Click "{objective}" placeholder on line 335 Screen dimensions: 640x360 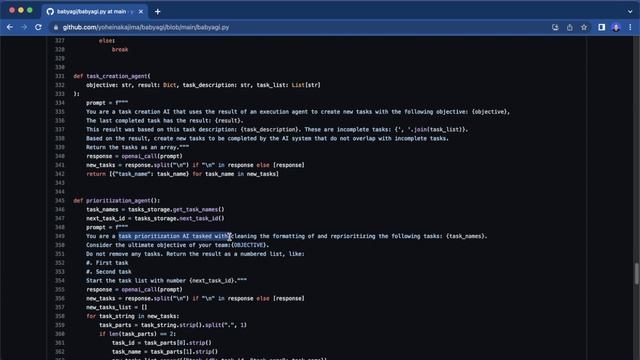click(x=489, y=112)
